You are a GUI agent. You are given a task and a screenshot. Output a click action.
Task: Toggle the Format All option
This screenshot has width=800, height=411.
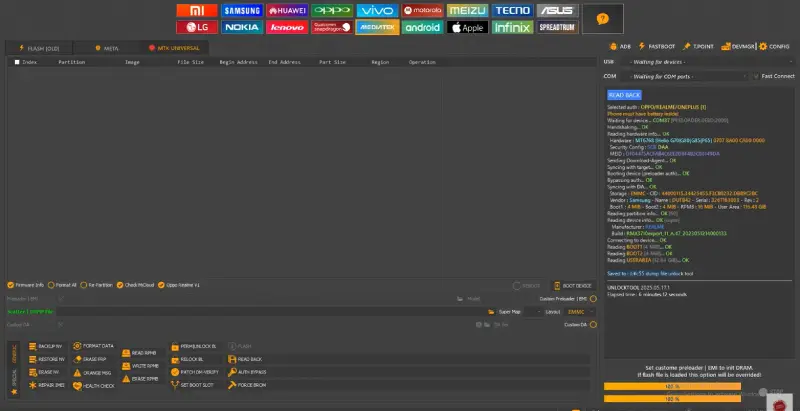click(62, 285)
